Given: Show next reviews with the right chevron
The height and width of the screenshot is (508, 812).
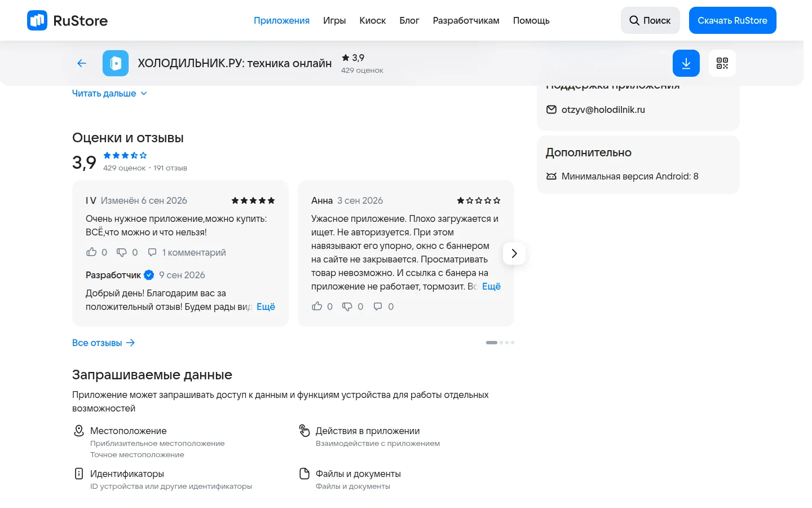Looking at the screenshot, I should [514, 253].
